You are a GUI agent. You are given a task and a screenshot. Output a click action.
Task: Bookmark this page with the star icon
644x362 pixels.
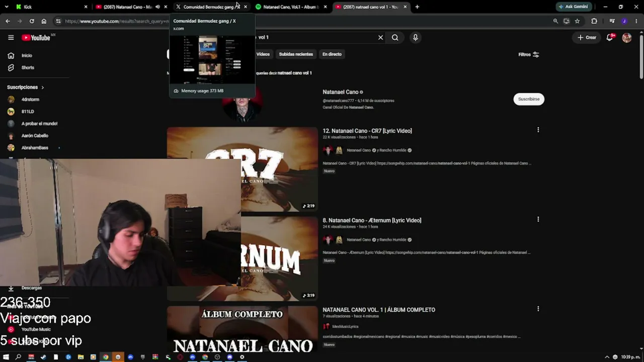coord(577,21)
